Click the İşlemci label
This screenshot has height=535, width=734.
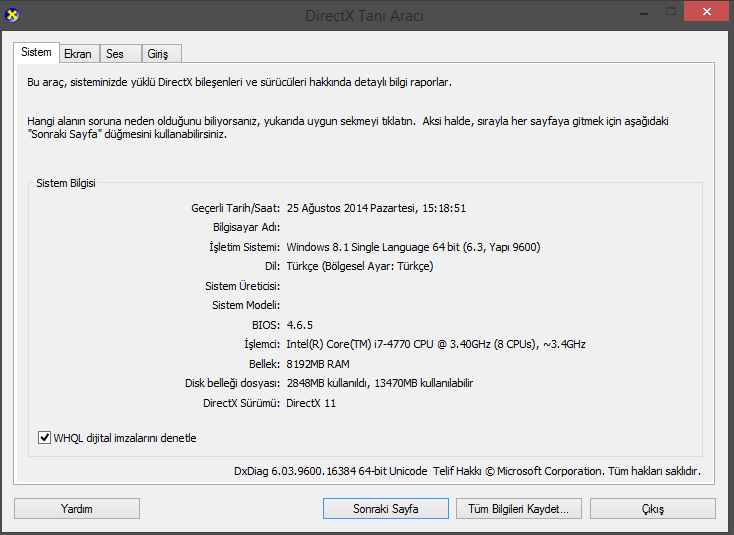click(x=262, y=344)
